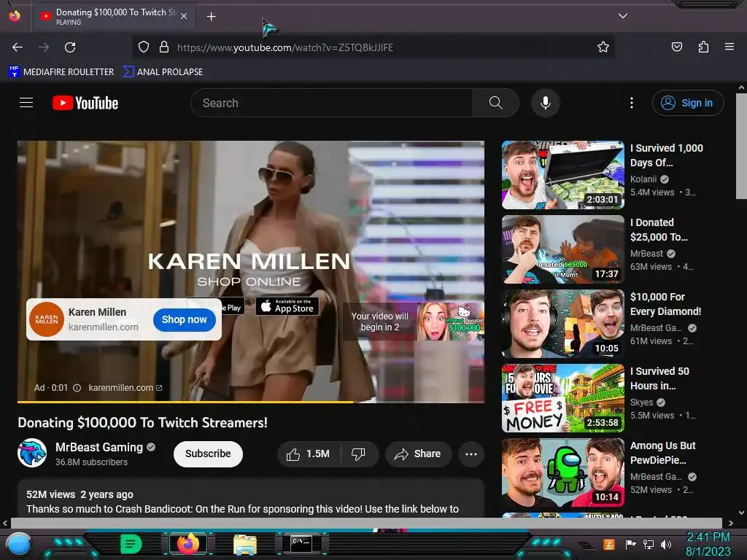Reload the page with the refresh icon
747x560 pixels.
click(x=70, y=47)
